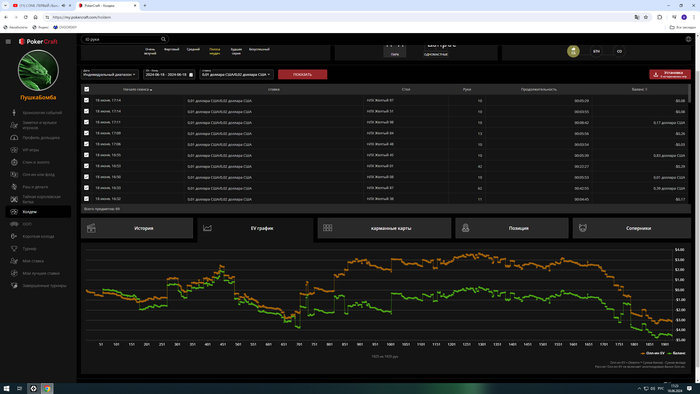Sort by Начало сеанса column header

click(138, 89)
